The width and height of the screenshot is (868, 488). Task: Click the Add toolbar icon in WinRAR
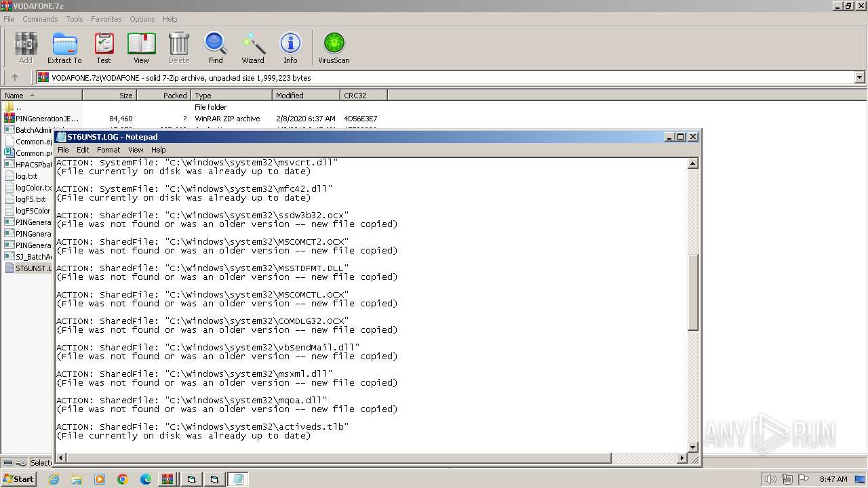coord(25,48)
